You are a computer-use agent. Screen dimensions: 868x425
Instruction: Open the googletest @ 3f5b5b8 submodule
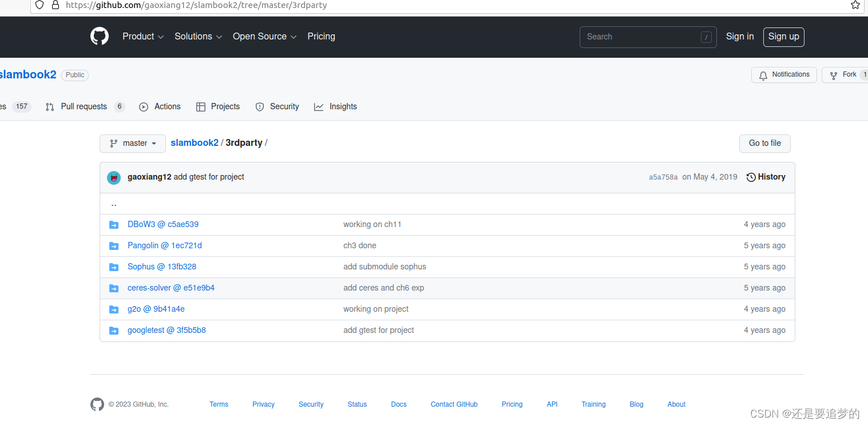(167, 331)
